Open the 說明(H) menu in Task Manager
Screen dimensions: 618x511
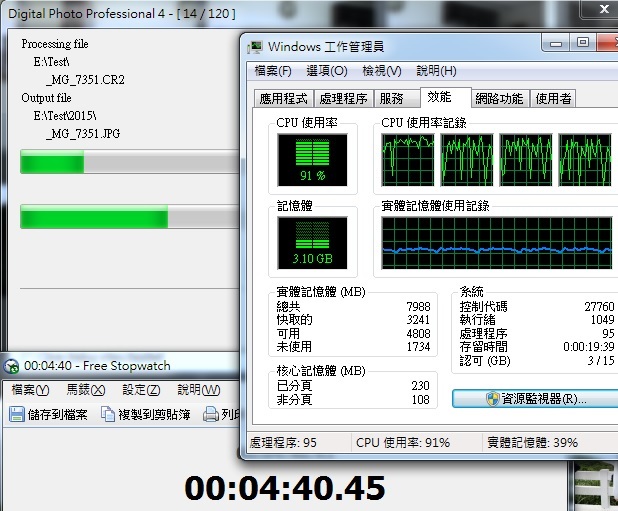tap(436, 71)
